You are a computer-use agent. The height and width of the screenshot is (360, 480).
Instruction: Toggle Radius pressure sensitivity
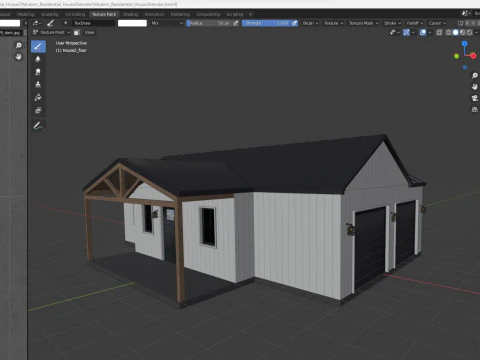point(236,23)
